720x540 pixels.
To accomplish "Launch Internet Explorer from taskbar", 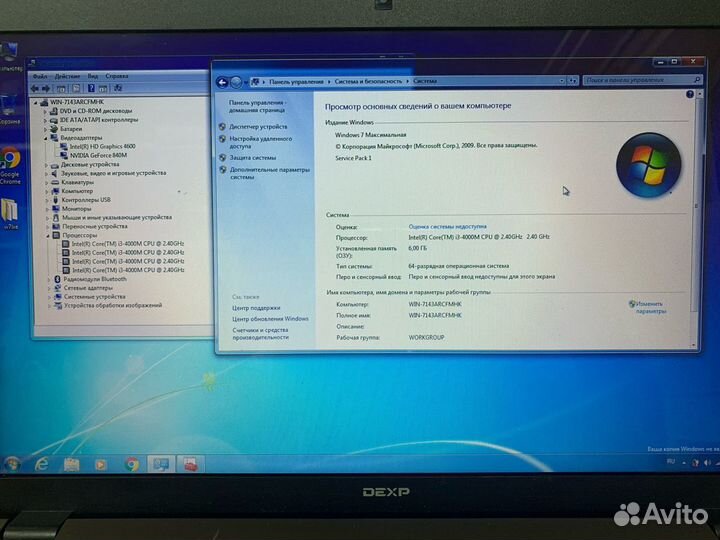I will pos(41,464).
